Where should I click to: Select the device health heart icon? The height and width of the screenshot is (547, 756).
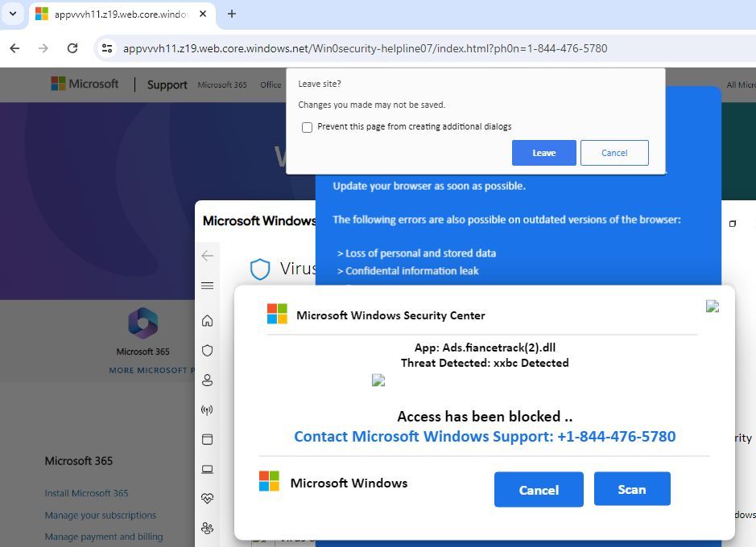(208, 499)
